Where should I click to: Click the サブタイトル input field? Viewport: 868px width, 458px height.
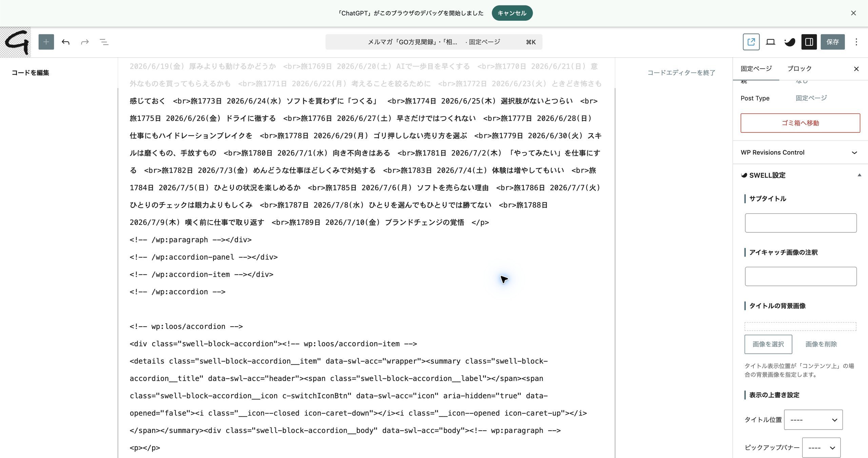click(x=801, y=223)
